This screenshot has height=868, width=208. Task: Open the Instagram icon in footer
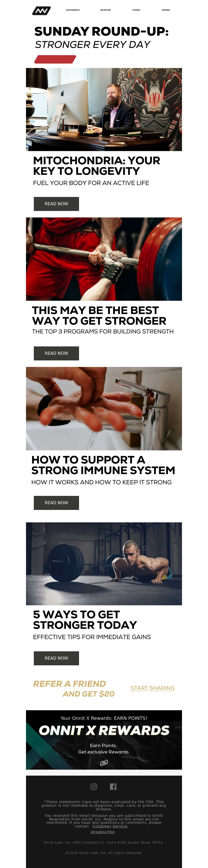click(94, 787)
